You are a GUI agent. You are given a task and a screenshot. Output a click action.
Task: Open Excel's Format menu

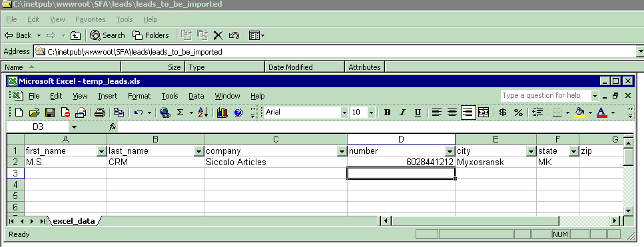[139, 96]
